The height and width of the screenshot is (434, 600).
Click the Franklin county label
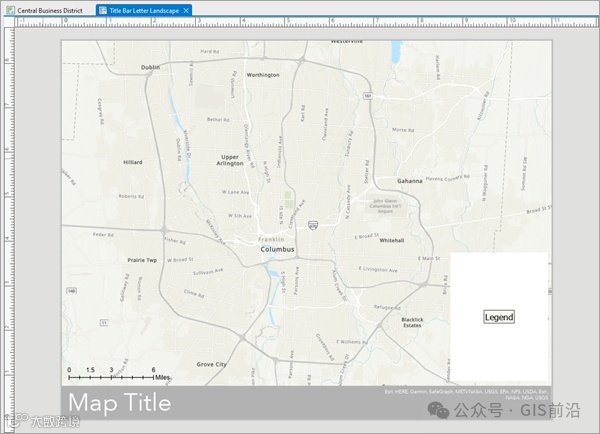[271, 239]
